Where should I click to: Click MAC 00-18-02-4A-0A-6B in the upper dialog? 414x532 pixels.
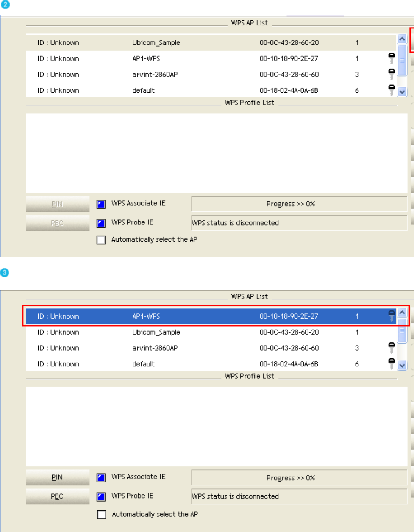[x=289, y=91]
